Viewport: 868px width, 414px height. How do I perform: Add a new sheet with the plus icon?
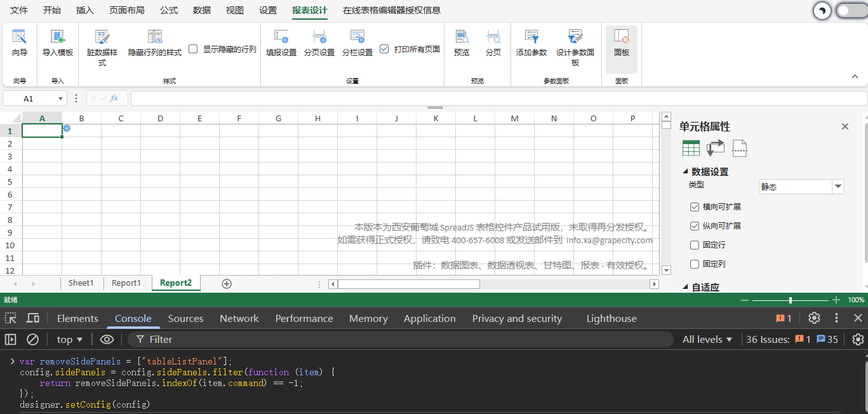pos(227,283)
